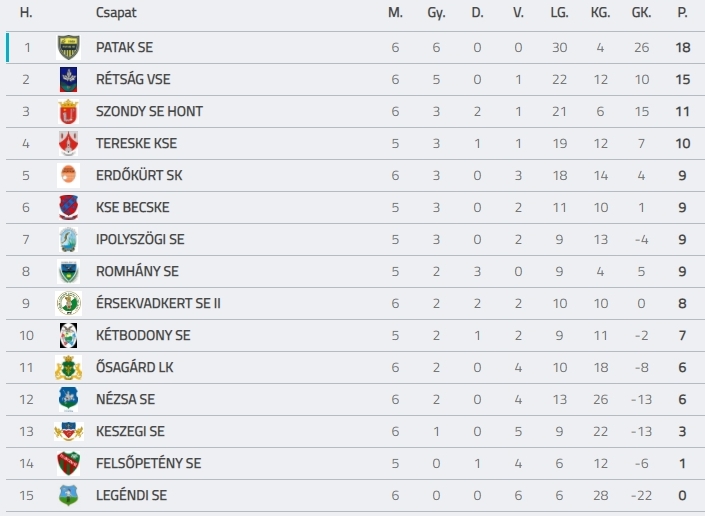This screenshot has width=705, height=516.
Task: Sort by the P. points column header
Action: click(682, 13)
